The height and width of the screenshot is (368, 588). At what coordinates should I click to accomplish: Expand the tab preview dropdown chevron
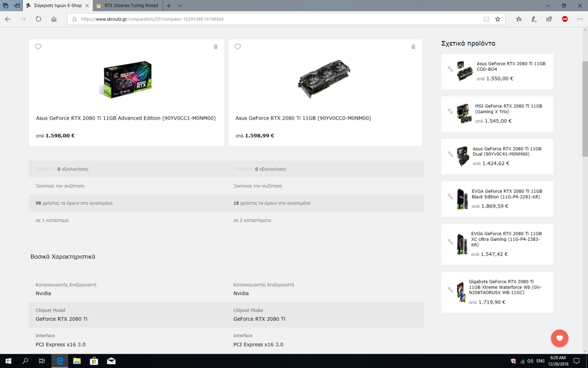pyautogui.click(x=180, y=6)
